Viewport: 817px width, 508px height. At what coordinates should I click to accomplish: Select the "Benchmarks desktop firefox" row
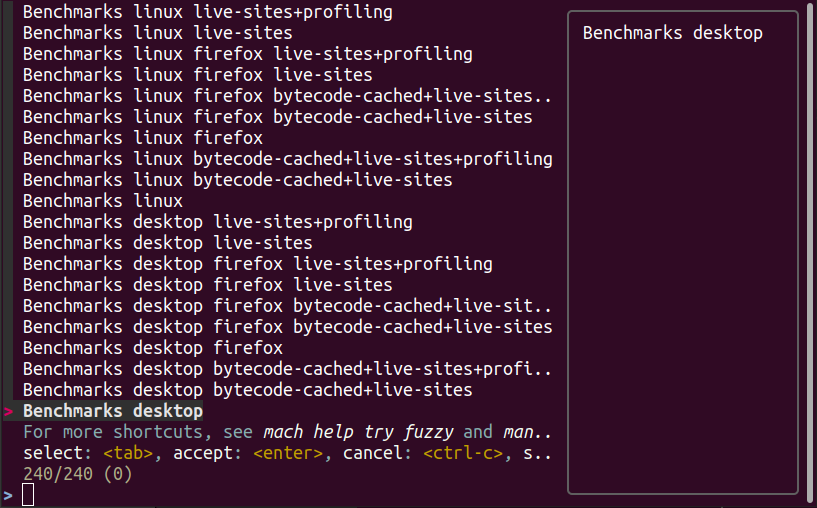click(x=152, y=348)
